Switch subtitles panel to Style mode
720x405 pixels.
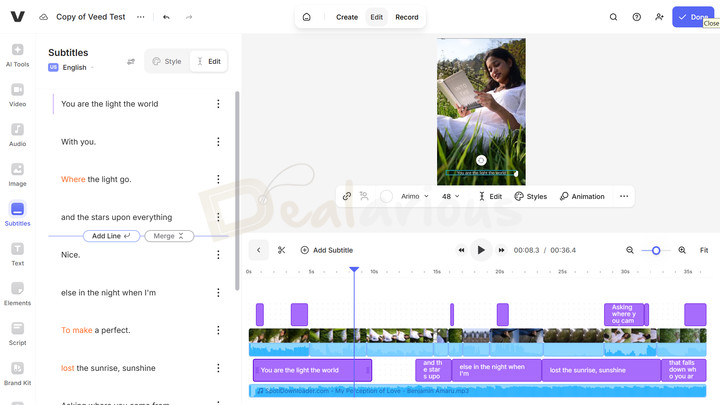tap(167, 62)
